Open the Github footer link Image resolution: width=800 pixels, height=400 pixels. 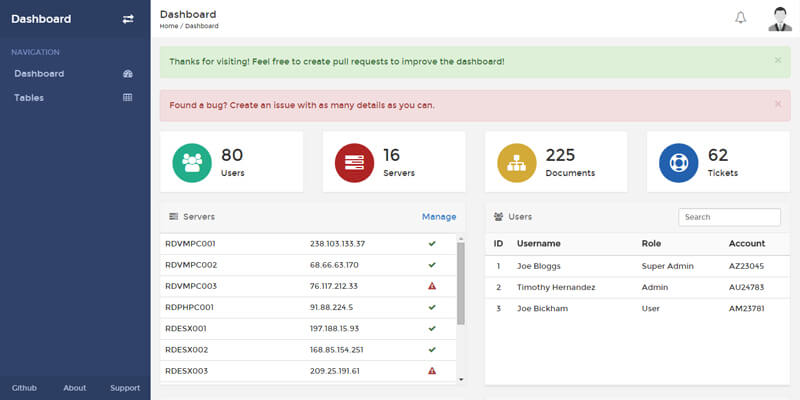(24, 388)
